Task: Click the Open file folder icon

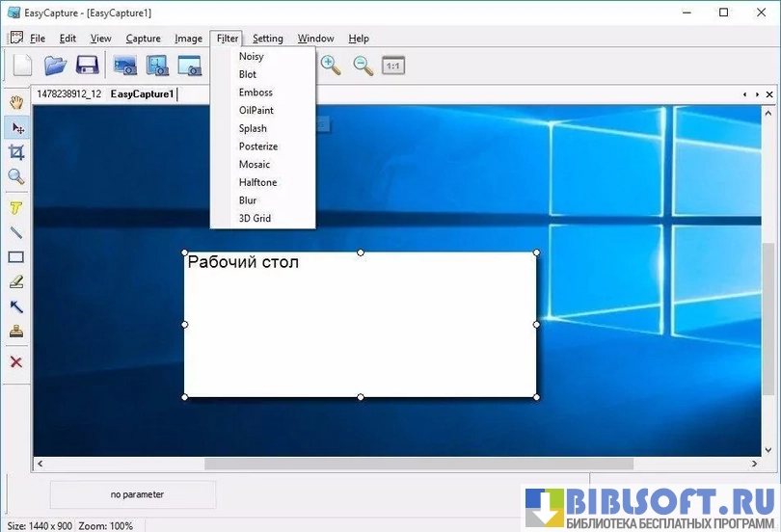Action: 55,66
